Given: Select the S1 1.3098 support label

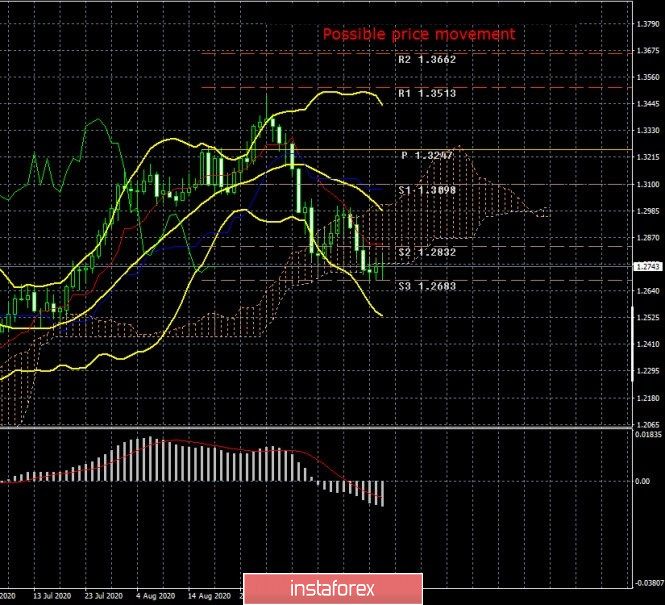Looking at the screenshot, I should [427, 190].
